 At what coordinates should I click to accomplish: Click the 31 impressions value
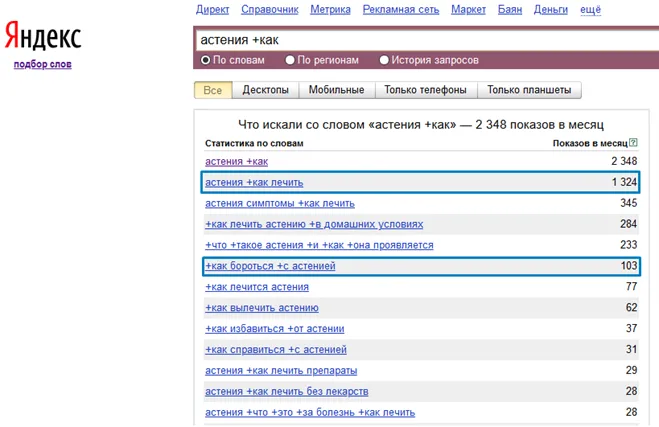tap(632, 349)
